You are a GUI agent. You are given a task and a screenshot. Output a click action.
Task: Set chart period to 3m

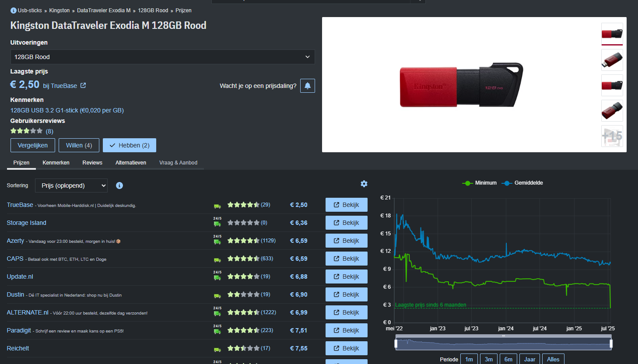click(489, 359)
